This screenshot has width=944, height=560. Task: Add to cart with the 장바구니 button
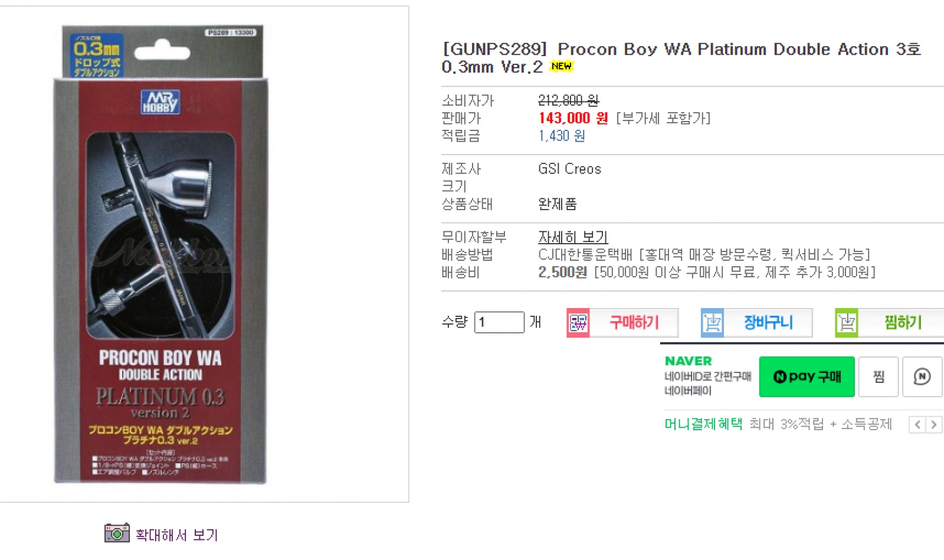[x=756, y=323]
